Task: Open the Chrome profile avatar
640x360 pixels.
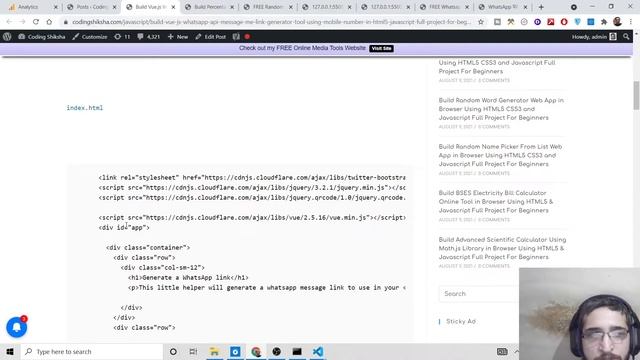Action: pos(618,22)
